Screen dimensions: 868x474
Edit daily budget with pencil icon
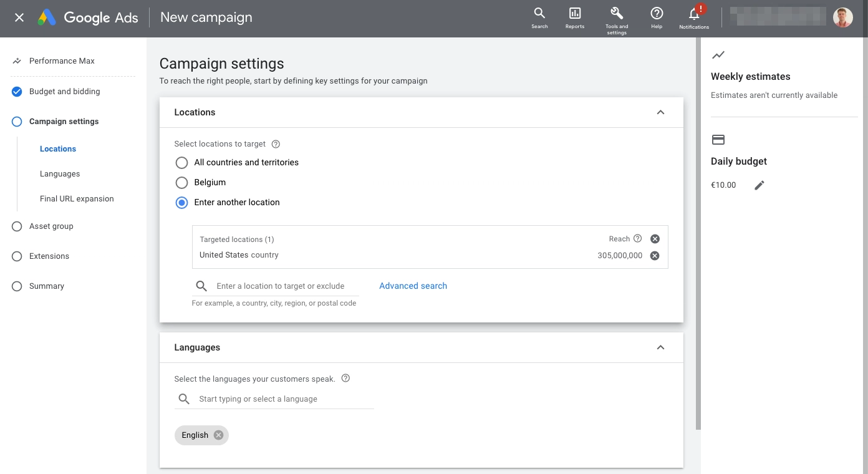[x=759, y=185]
